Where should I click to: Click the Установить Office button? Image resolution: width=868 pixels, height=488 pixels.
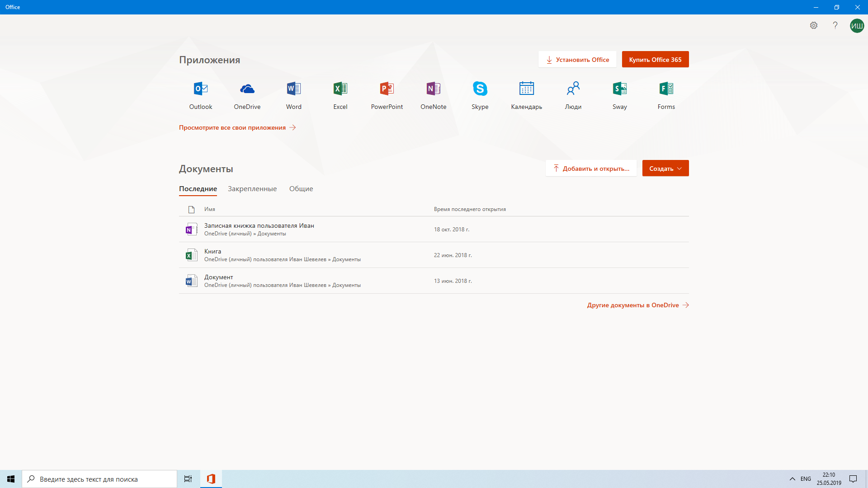[x=577, y=60]
